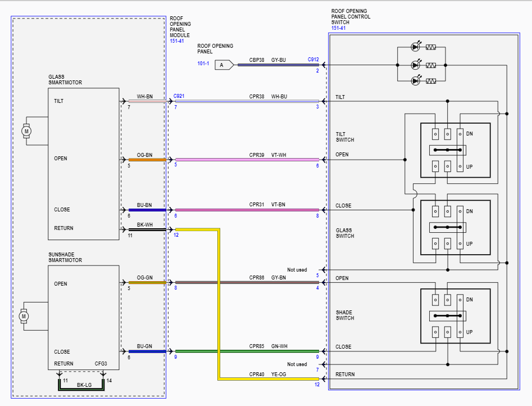Click the top resistor symbol beside the LED
The height and width of the screenshot is (406, 532).
[431, 48]
